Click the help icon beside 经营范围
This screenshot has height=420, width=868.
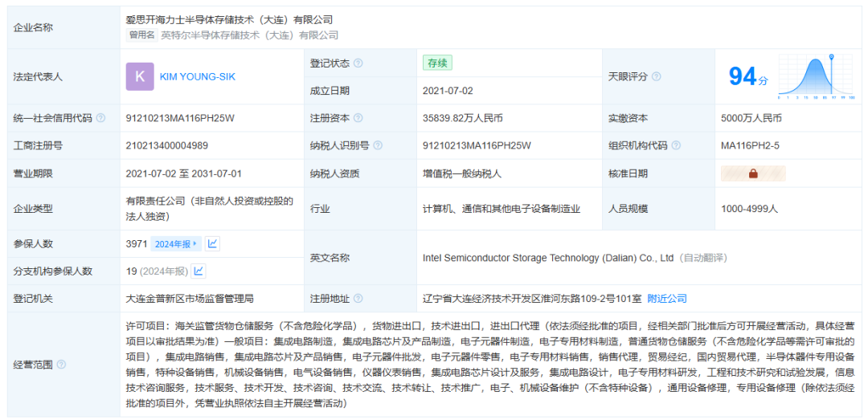click(61, 365)
